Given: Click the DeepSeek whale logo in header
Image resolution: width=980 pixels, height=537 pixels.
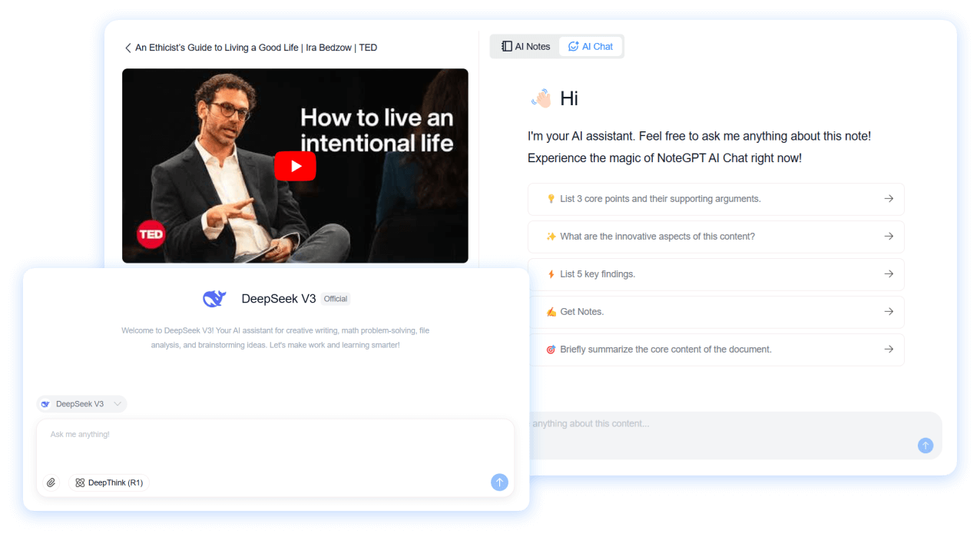Looking at the screenshot, I should pyautogui.click(x=214, y=299).
